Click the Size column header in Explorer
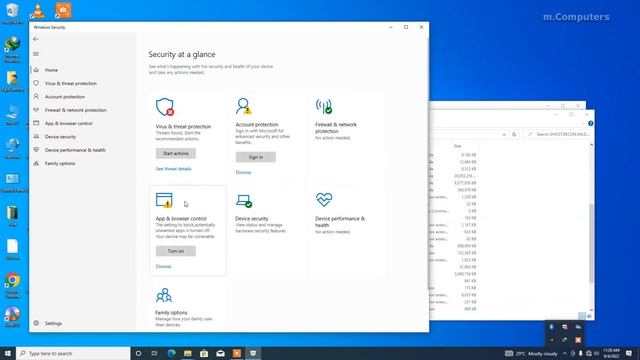 pyautogui.click(x=458, y=146)
